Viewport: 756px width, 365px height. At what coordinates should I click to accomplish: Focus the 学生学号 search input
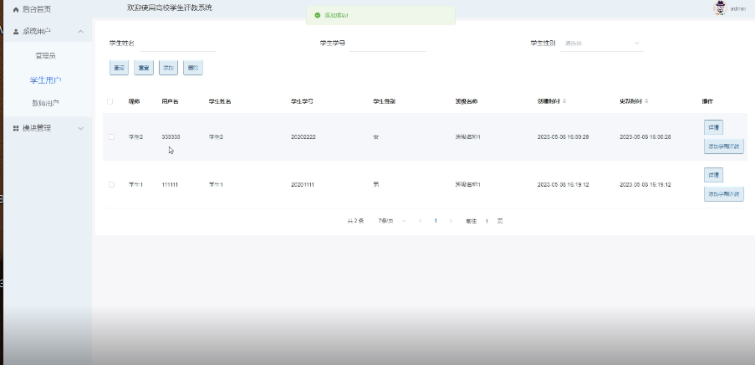click(388, 43)
